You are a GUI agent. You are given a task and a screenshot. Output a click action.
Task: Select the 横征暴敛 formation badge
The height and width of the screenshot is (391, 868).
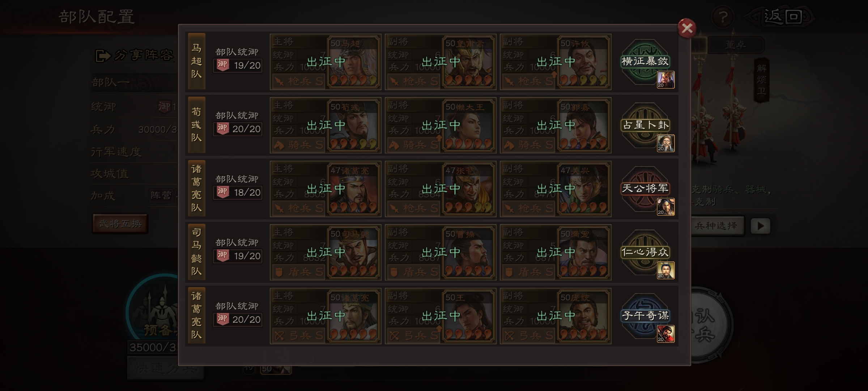click(x=645, y=62)
